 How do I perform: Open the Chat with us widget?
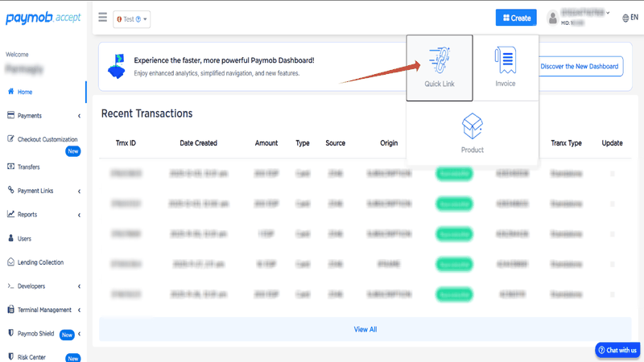617,350
